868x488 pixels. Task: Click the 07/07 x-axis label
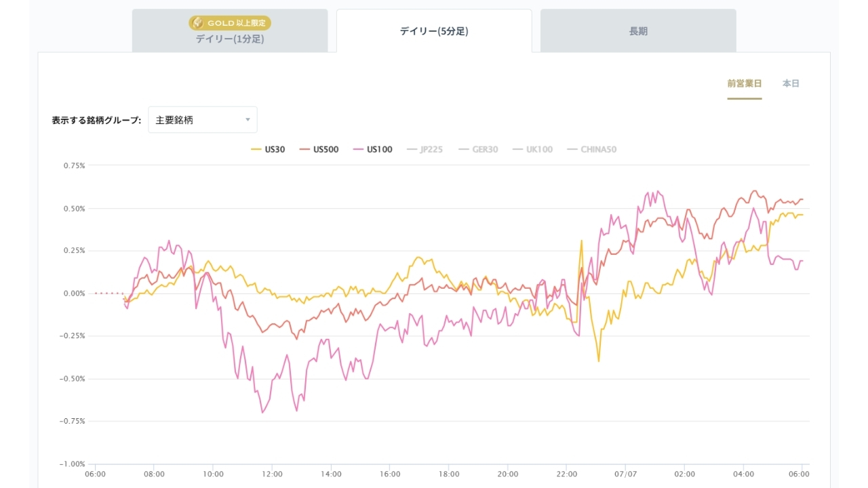[626, 474]
